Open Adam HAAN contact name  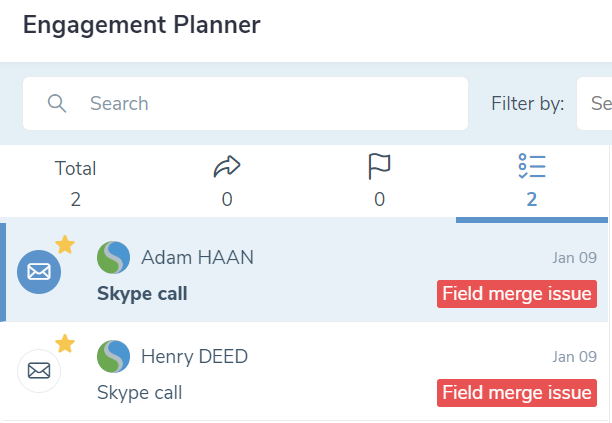pyautogui.click(x=197, y=258)
